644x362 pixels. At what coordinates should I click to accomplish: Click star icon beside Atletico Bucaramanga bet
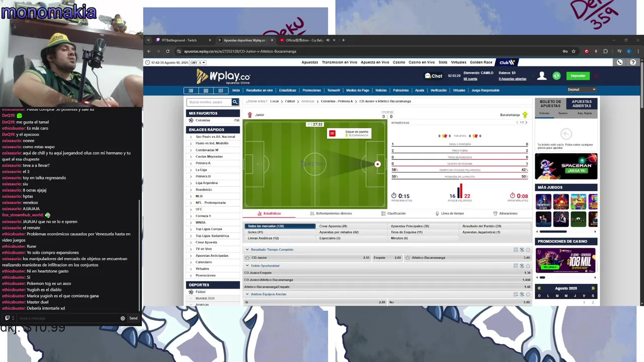tap(408, 257)
